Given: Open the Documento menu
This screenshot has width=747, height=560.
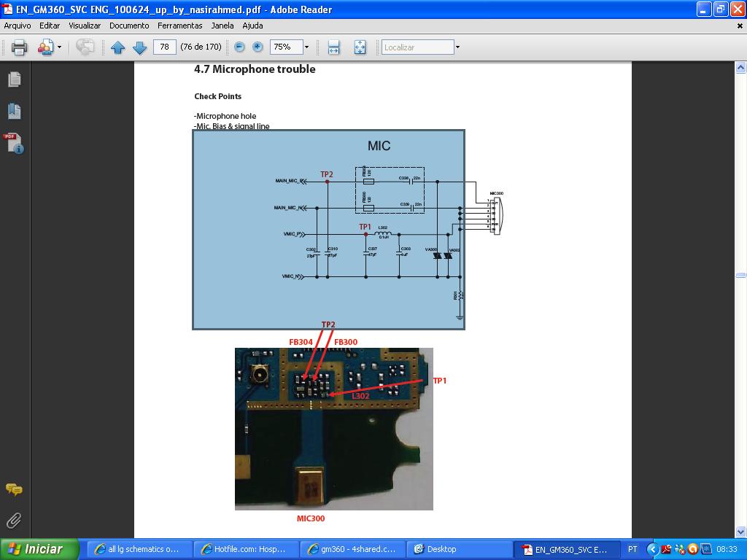Looking at the screenshot, I should (x=129, y=26).
